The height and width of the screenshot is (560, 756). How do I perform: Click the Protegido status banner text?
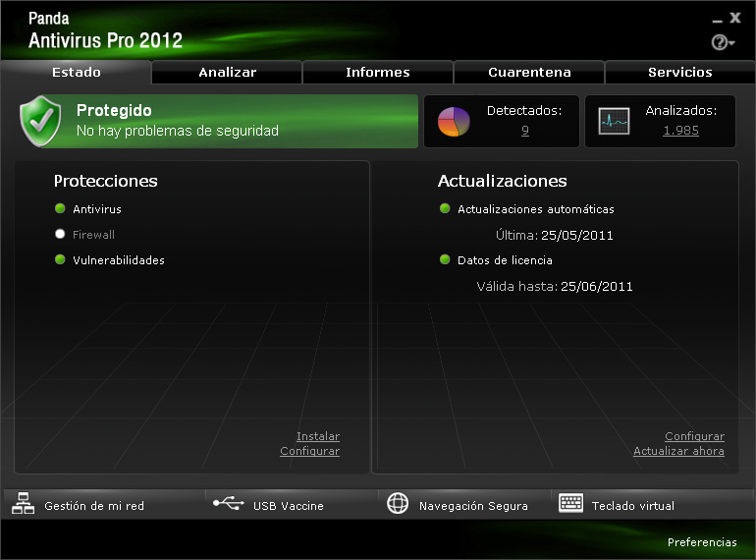(114, 110)
